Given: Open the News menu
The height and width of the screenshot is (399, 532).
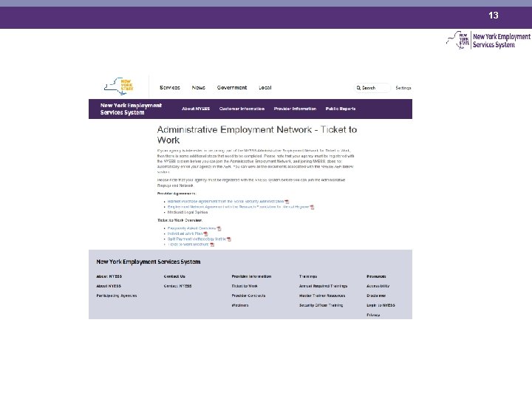Looking at the screenshot, I should [199, 87].
